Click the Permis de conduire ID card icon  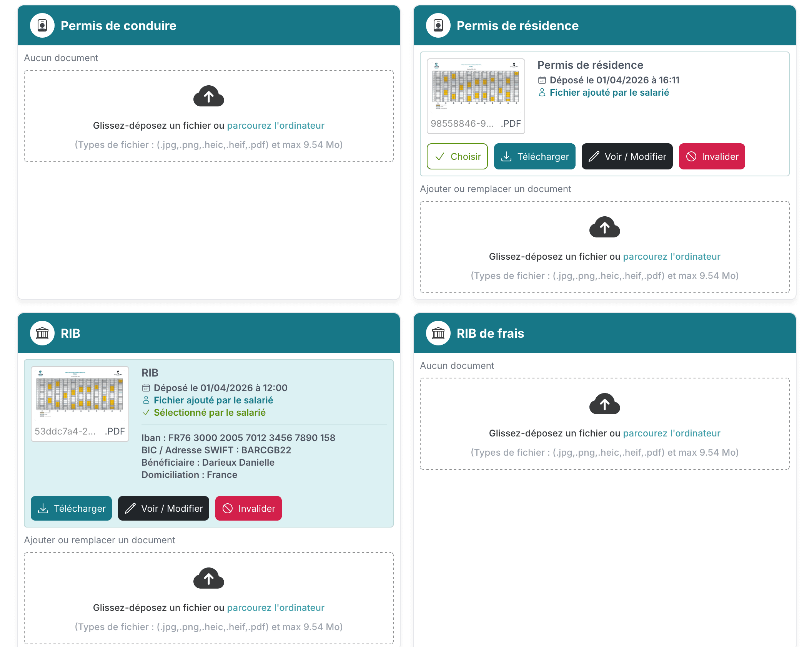point(42,25)
